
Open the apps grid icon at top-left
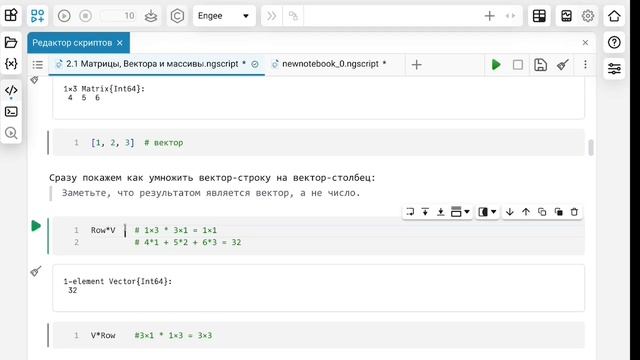point(11,16)
